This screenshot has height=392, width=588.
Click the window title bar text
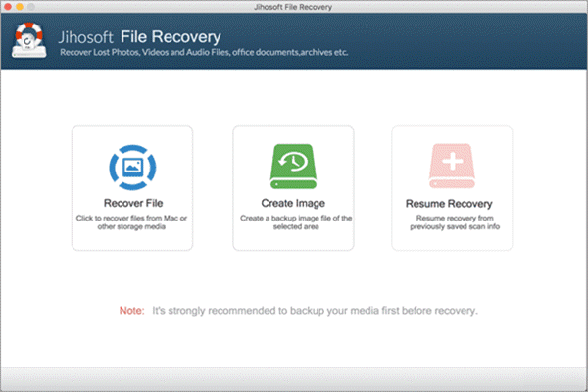pos(293,7)
